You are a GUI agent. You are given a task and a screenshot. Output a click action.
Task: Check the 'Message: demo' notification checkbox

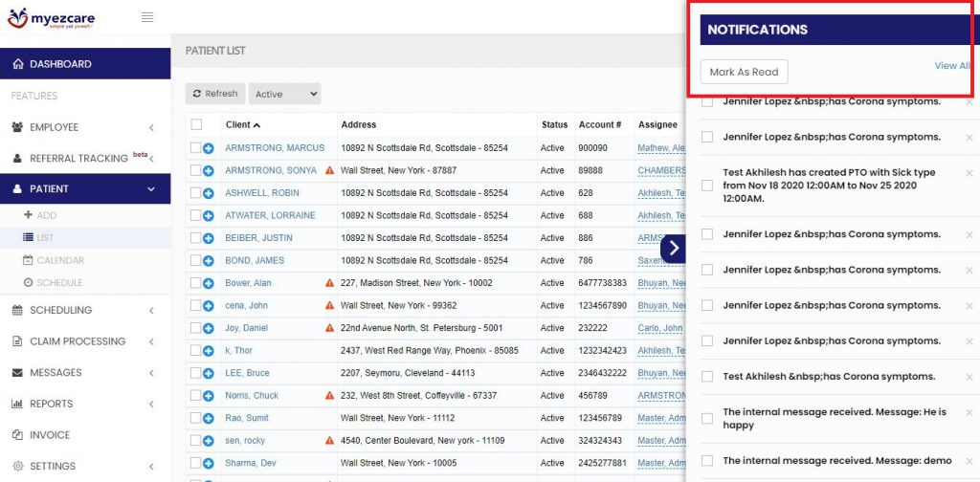(707, 461)
